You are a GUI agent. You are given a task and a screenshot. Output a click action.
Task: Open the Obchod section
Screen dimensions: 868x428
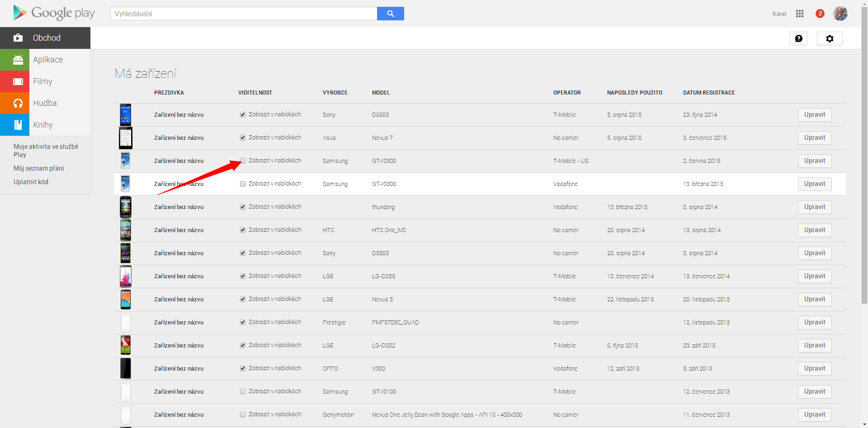[45, 38]
